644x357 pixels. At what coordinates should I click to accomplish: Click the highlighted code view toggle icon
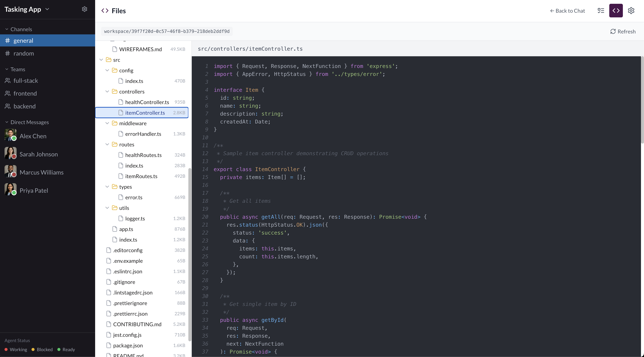pos(616,11)
